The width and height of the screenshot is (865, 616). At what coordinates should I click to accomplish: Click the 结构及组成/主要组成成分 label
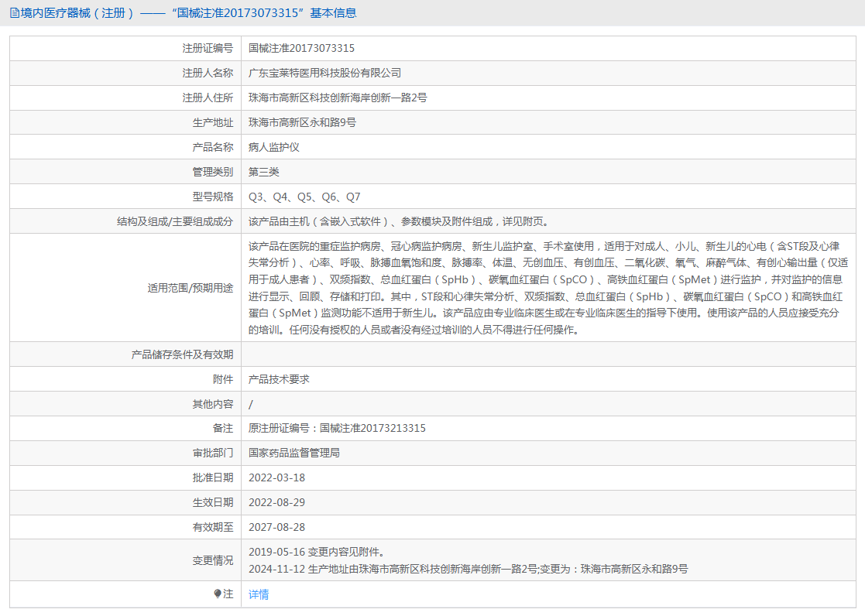175,221
